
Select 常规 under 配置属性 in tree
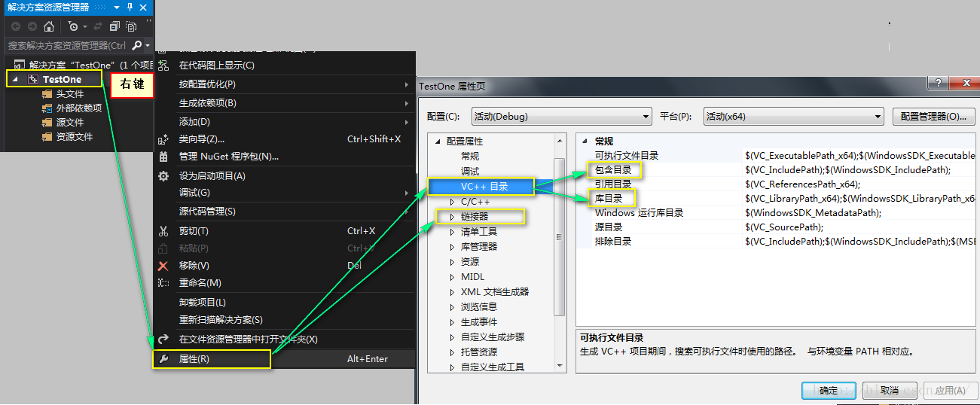click(x=470, y=157)
